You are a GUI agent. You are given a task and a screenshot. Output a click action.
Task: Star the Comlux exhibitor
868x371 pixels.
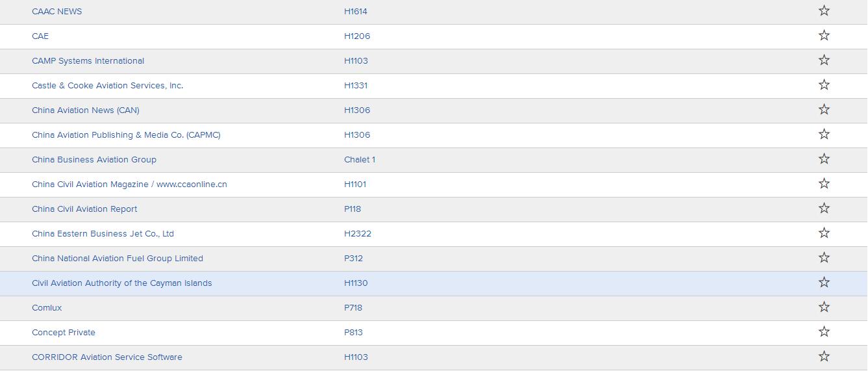[x=824, y=307]
